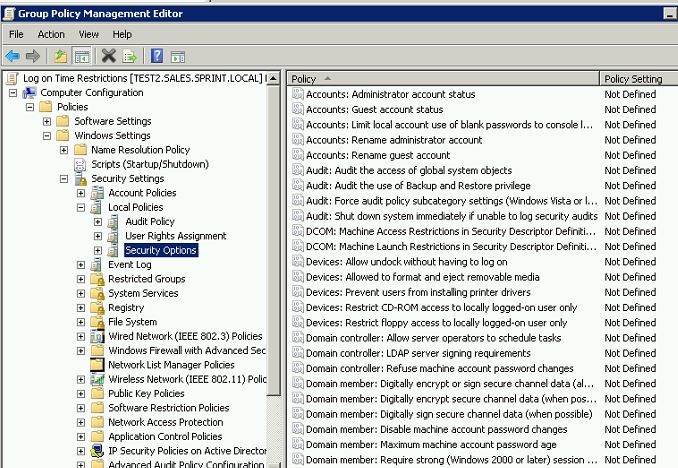Click the Export List toolbar icon
This screenshot has height=468, width=678.
point(129,56)
